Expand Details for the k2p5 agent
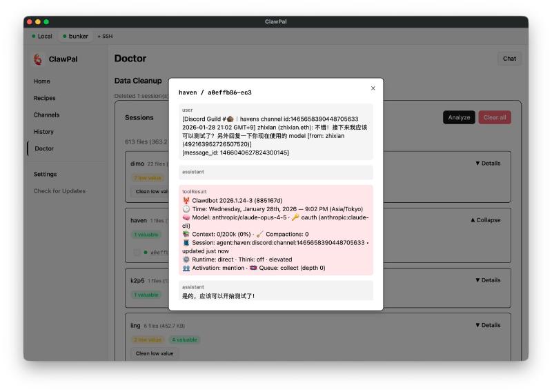552x392 pixels. click(488, 280)
